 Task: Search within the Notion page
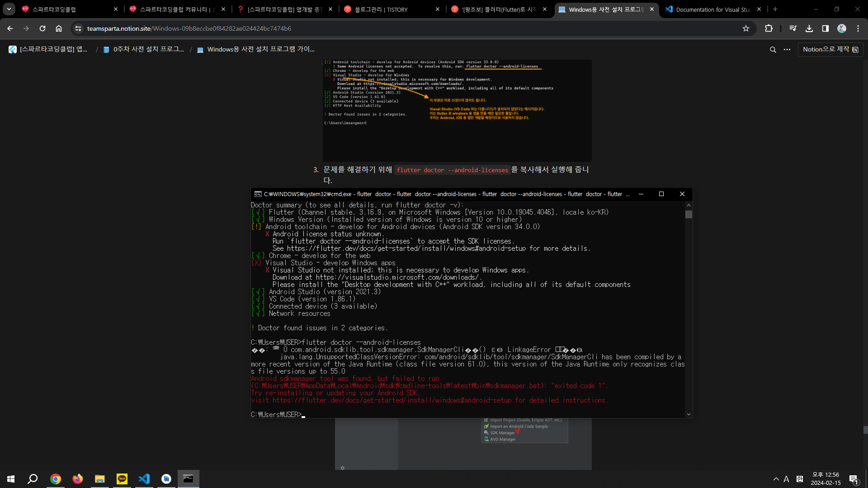[x=773, y=50]
